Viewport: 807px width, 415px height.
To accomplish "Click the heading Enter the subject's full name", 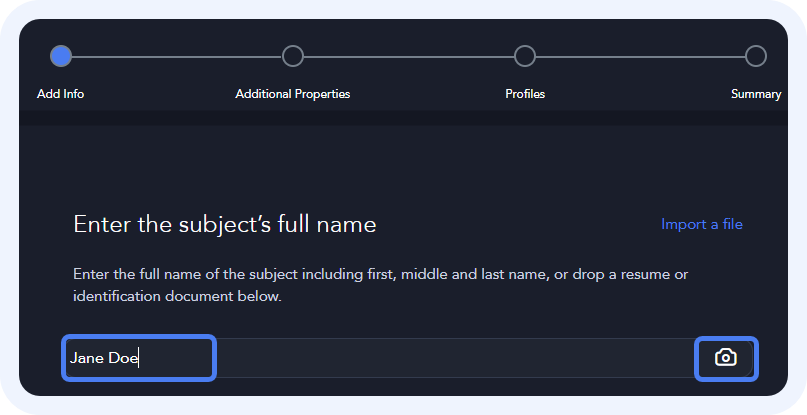I will tap(225, 224).
